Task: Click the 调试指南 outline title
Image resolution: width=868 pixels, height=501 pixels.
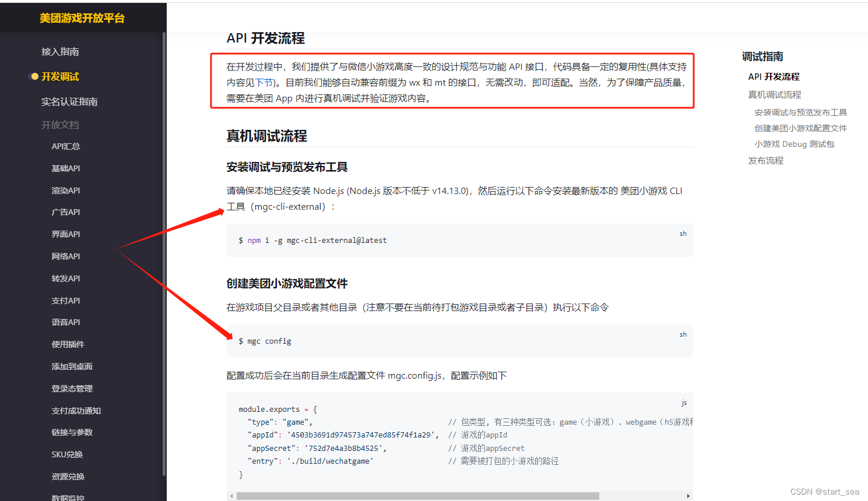Action: [x=762, y=57]
